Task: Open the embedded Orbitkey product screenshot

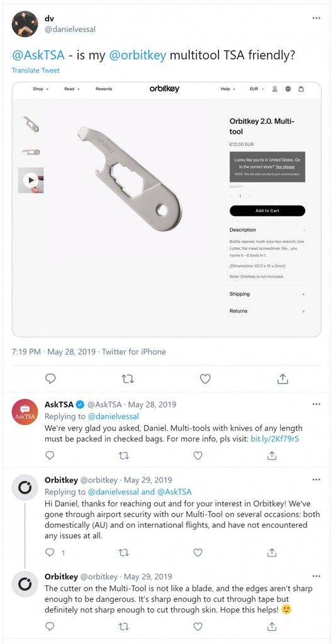Action: click(x=166, y=209)
